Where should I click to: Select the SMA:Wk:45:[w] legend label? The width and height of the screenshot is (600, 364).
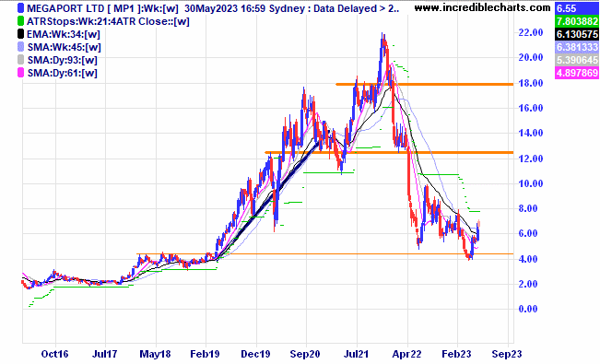click(64, 48)
